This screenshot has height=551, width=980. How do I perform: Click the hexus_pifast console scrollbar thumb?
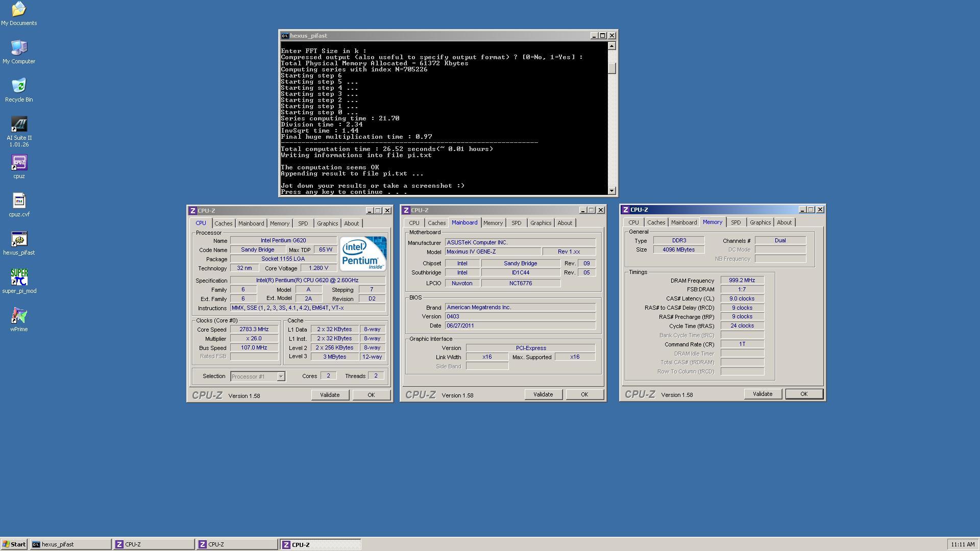tap(612, 68)
